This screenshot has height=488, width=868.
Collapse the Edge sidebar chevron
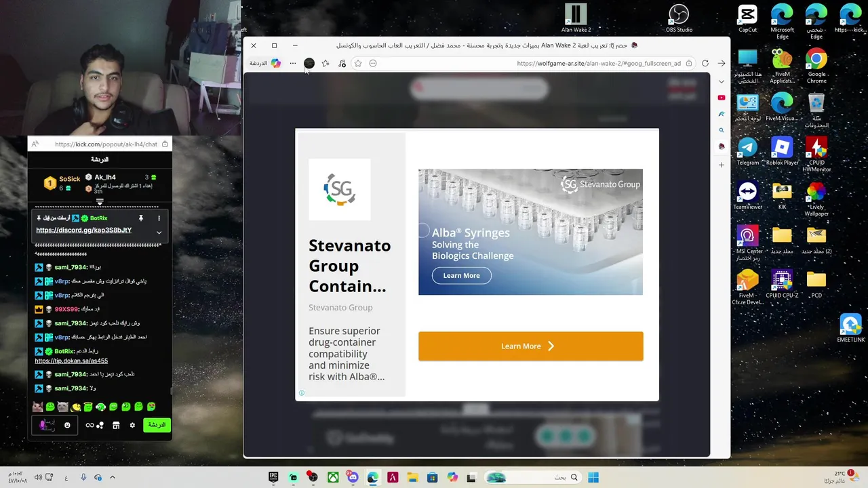(x=722, y=81)
